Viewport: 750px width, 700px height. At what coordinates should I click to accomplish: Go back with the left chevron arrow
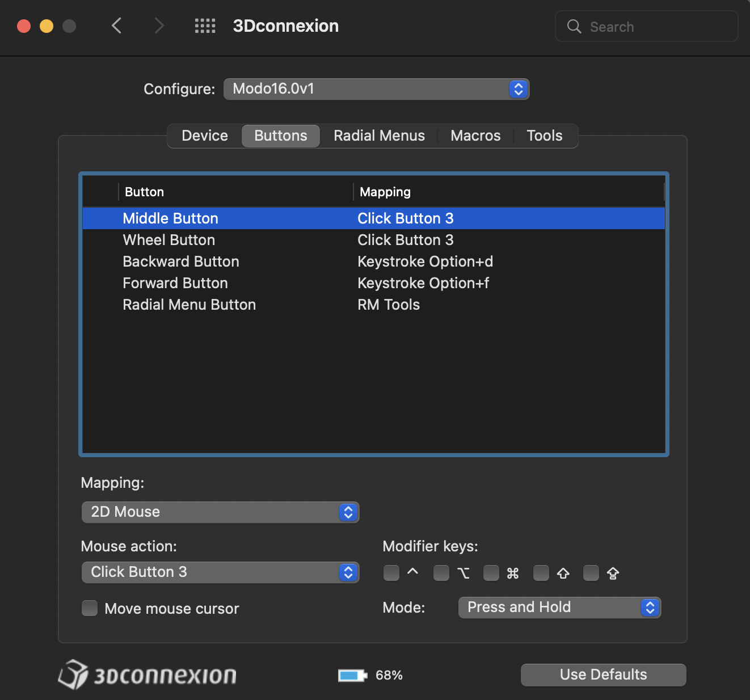pos(117,26)
